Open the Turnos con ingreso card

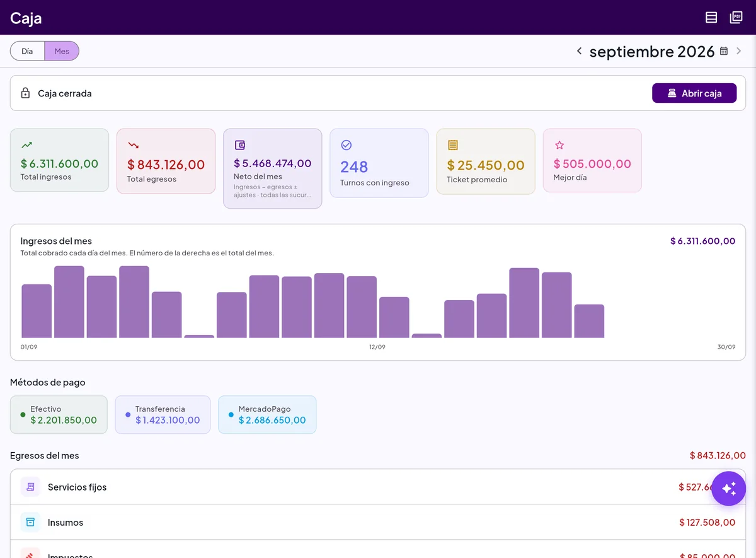tap(379, 163)
